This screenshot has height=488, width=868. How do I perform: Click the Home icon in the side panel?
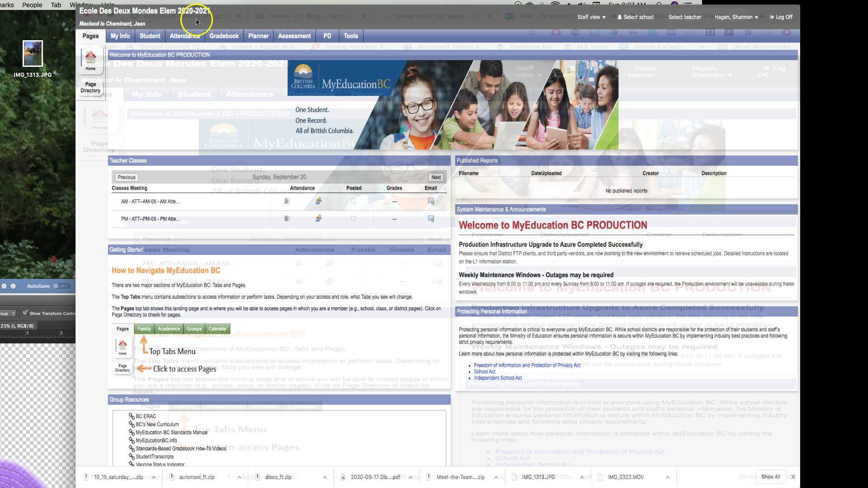[90, 60]
